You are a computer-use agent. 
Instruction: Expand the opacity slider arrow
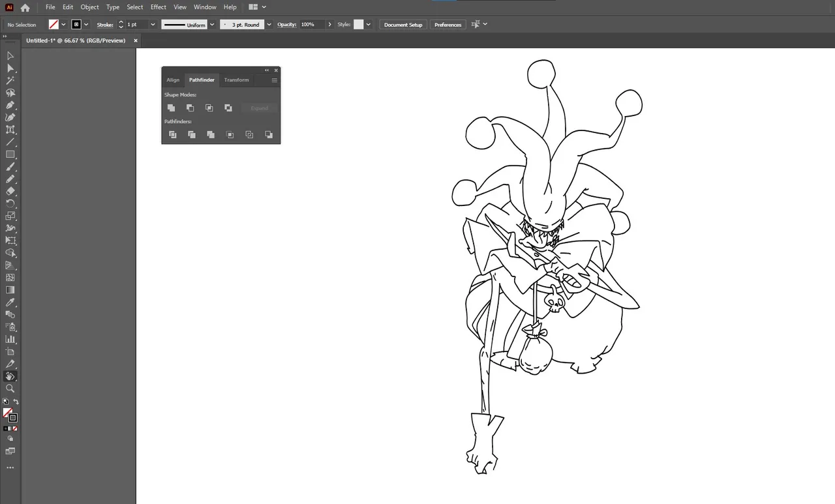[329, 25]
